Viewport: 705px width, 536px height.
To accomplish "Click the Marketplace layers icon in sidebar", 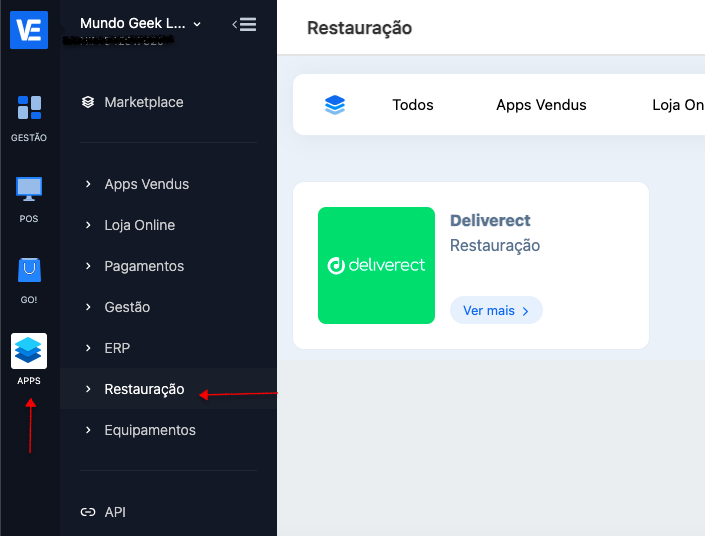I will pyautogui.click(x=88, y=102).
